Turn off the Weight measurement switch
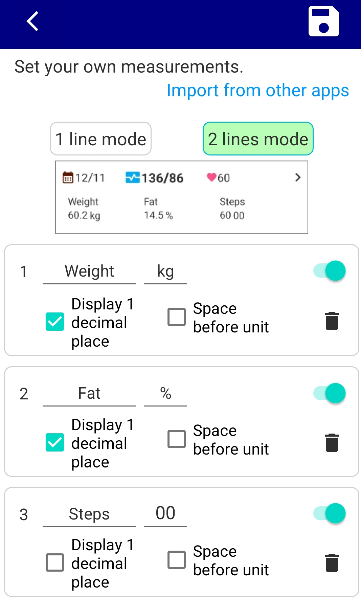Viewport: 361px width, 599px height. (329, 271)
